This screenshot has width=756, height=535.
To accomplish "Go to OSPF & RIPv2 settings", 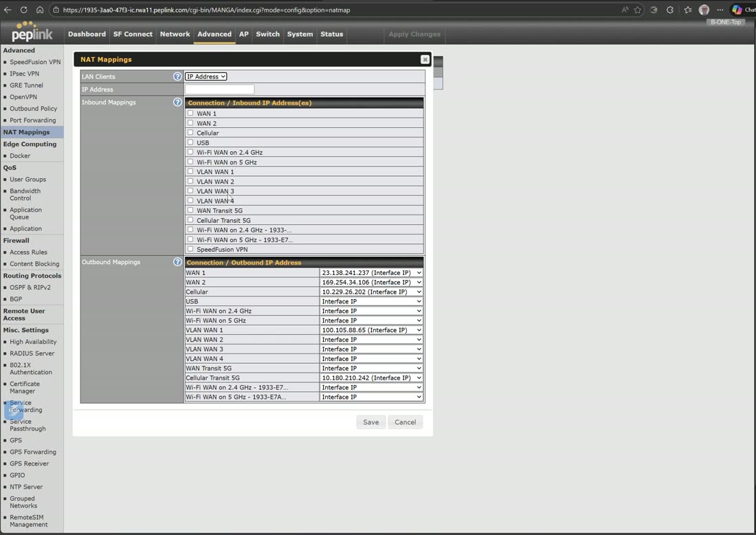I will 30,287.
